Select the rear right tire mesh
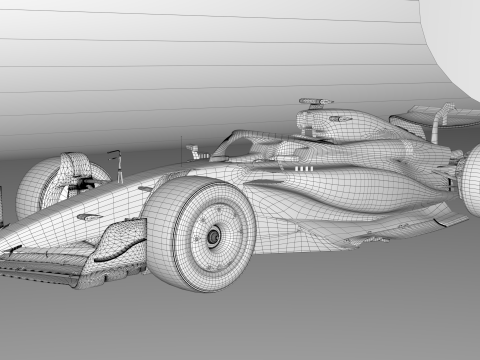This screenshot has width=480, height=360. (x=471, y=180)
